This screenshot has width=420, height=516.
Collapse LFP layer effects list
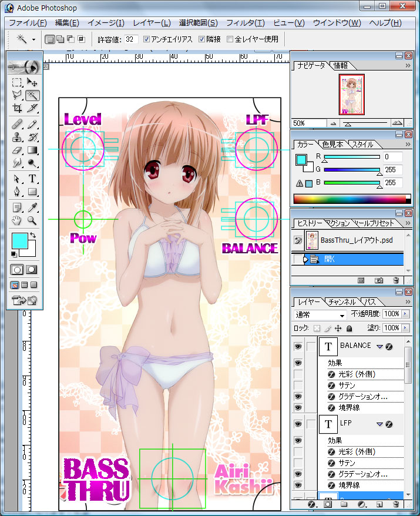point(379,424)
